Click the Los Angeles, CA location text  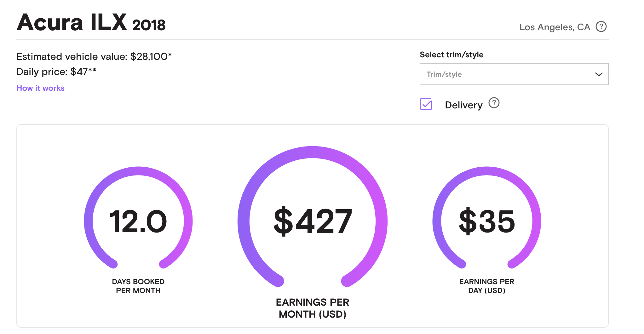(x=555, y=27)
